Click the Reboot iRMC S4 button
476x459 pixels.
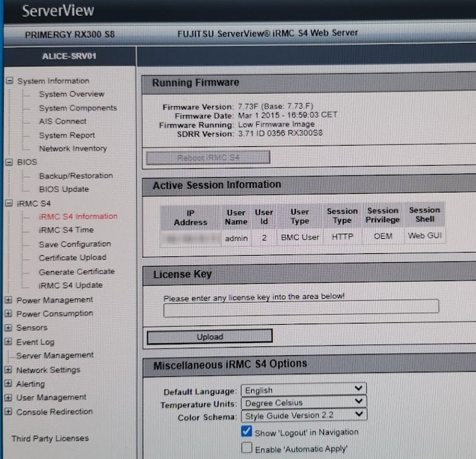pyautogui.click(x=208, y=157)
